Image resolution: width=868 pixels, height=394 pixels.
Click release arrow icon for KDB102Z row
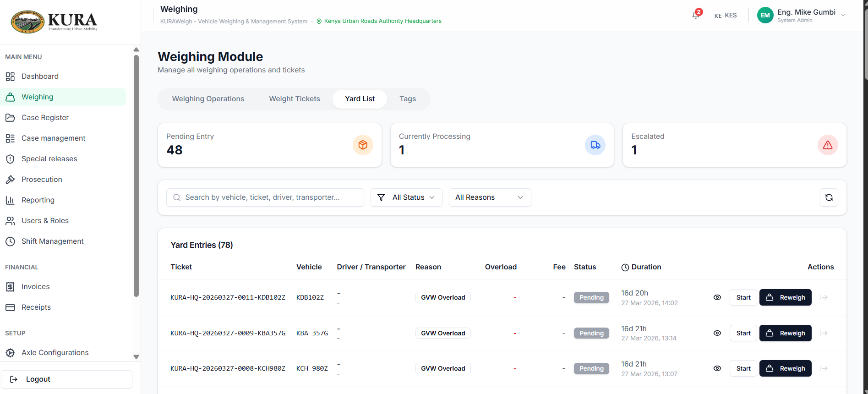click(x=824, y=297)
